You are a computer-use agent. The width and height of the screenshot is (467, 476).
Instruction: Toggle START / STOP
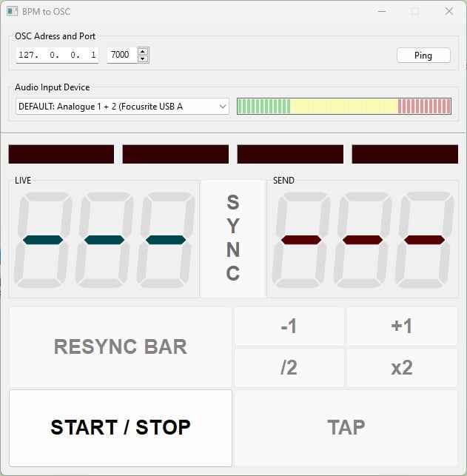pos(121,427)
